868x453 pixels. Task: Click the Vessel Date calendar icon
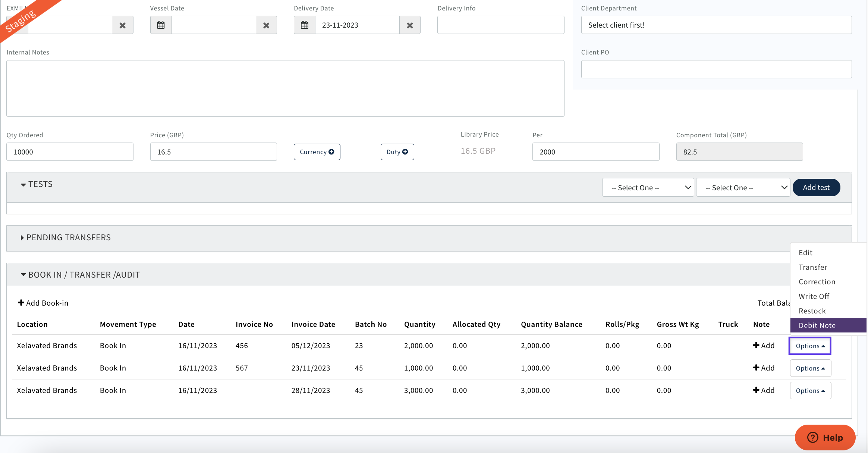click(161, 25)
